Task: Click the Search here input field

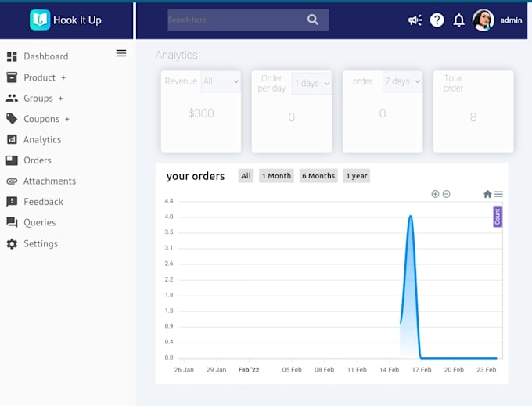Action: [x=235, y=20]
